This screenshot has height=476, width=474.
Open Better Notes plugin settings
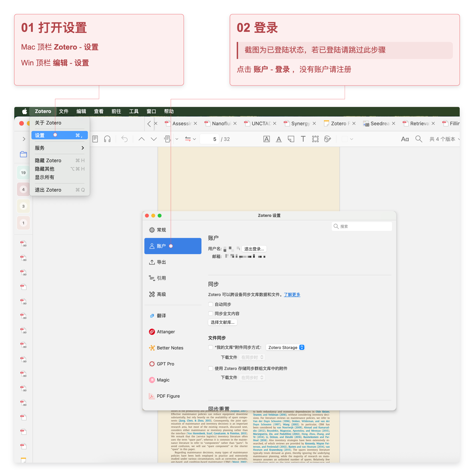173,348
